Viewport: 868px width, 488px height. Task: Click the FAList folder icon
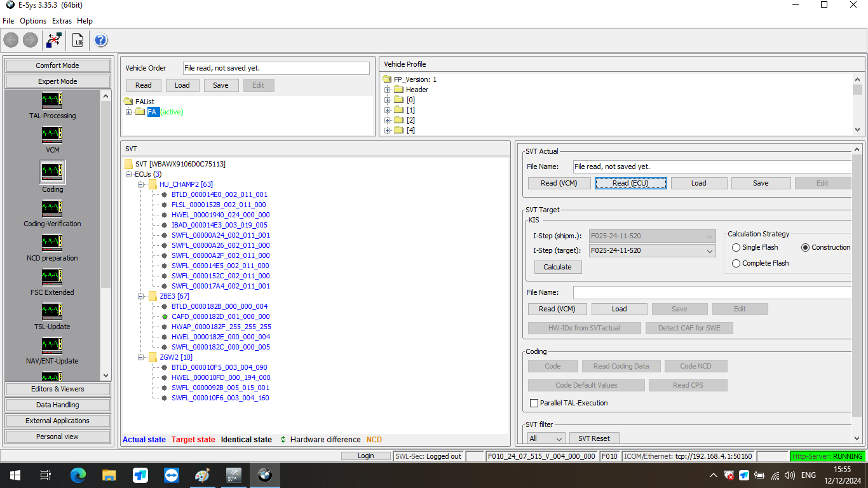pos(129,102)
